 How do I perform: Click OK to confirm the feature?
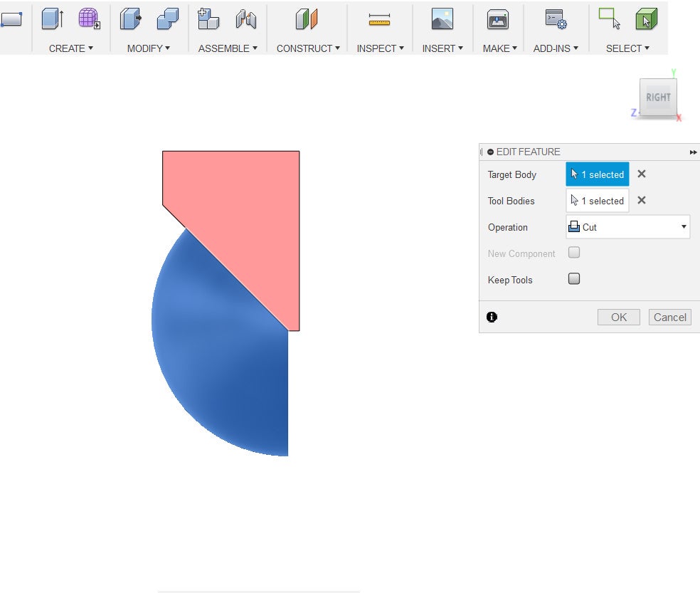(618, 318)
